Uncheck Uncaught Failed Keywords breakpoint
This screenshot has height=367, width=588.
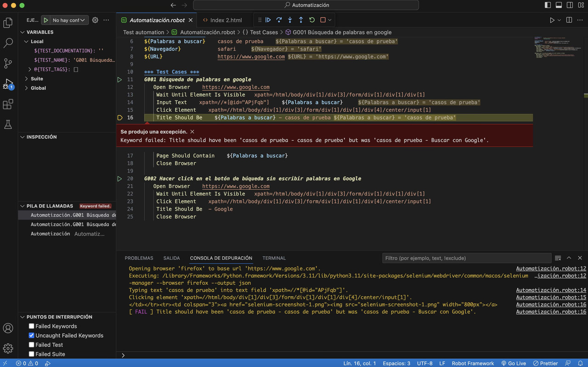pos(32,335)
